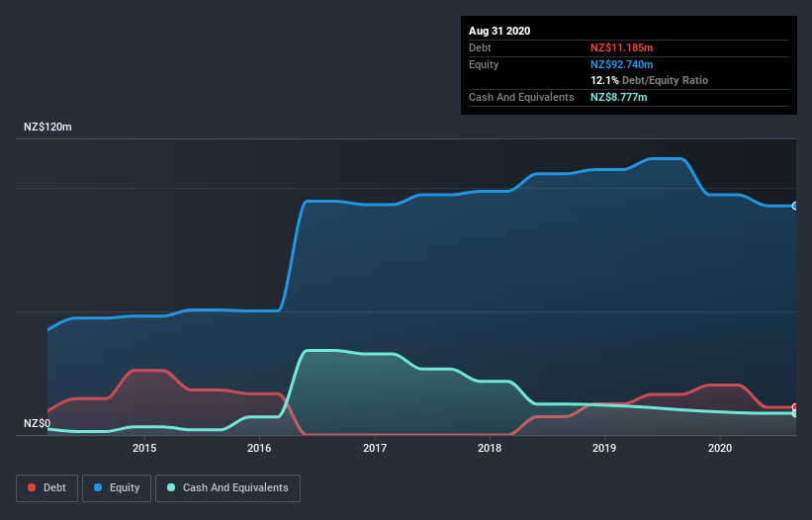Select the Debt end-point marker on chart
Screen dimensions: 812x520
[795, 407]
